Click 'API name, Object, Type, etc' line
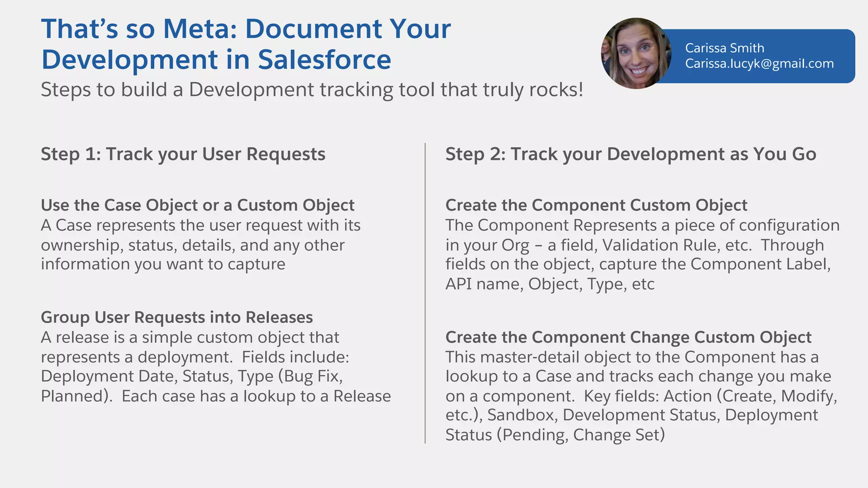The width and height of the screenshot is (868, 488). [x=550, y=284]
